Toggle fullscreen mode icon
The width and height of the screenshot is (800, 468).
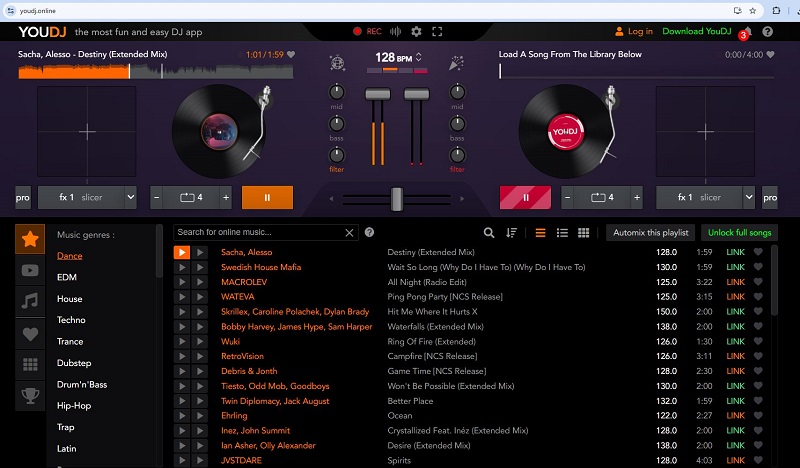pyautogui.click(x=437, y=32)
